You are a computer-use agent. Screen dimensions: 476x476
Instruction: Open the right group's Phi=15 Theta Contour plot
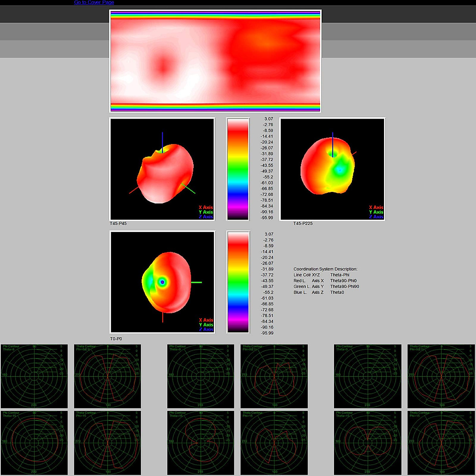pos(441,442)
